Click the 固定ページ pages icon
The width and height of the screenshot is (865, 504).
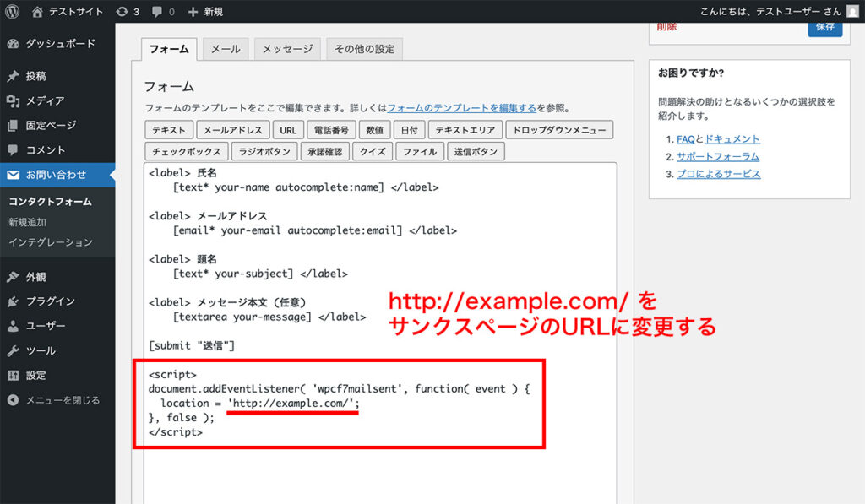click(x=13, y=126)
